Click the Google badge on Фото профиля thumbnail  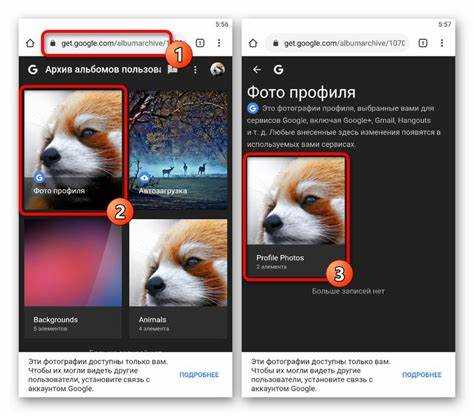pos(39,178)
